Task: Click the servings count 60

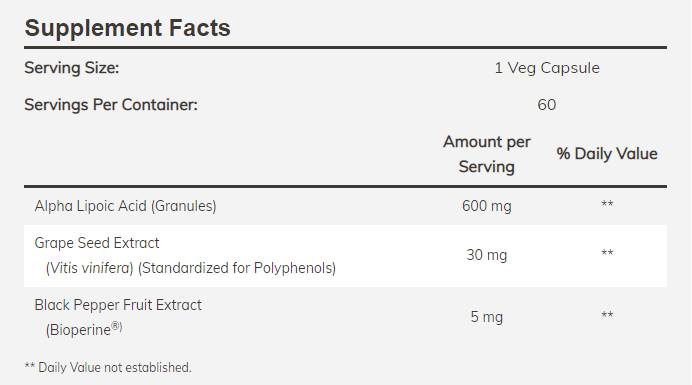Action: pos(547,105)
